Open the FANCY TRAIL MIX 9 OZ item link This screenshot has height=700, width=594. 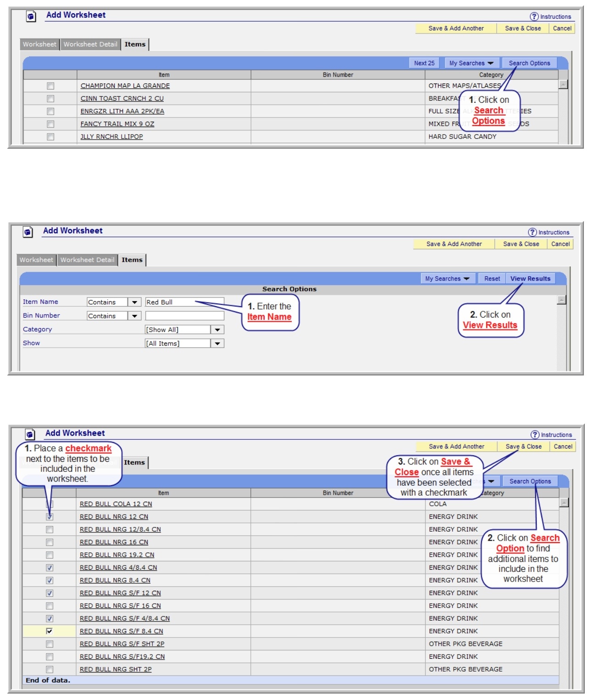[117, 124]
